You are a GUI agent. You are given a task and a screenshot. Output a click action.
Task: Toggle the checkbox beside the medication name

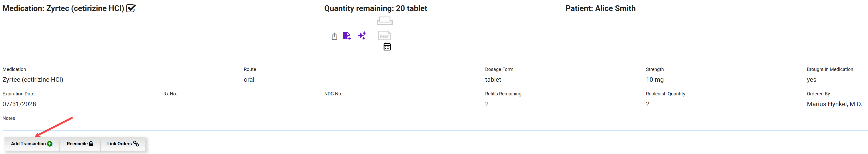point(131,8)
